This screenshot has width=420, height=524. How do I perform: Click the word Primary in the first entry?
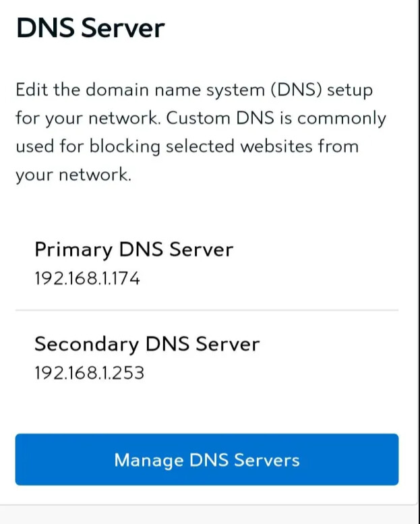coord(74,250)
